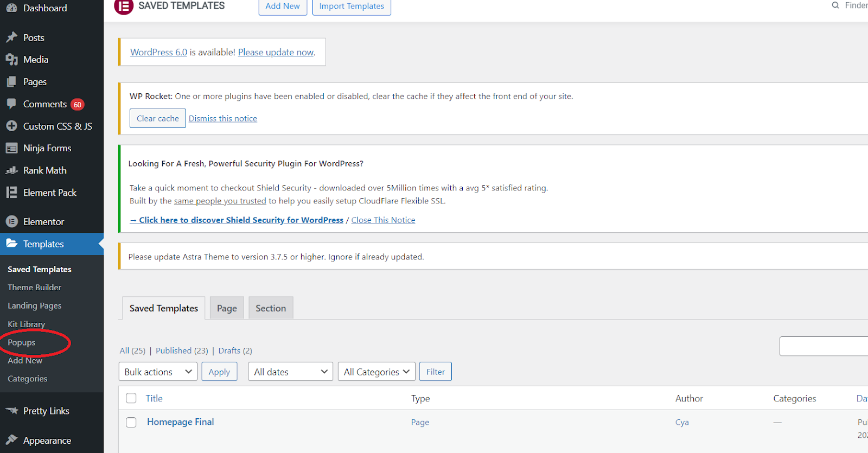This screenshot has width=868, height=453.
Task: Click the Finder search magnifier icon
Action: [835, 5]
